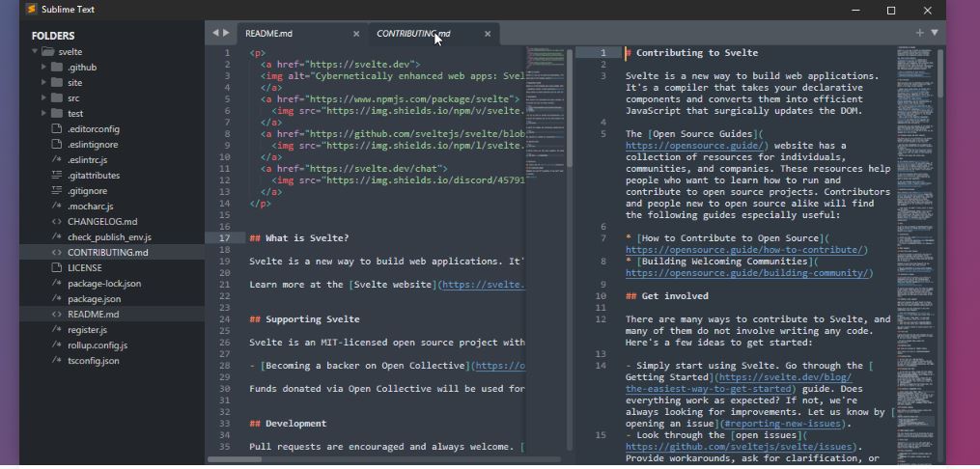Click the FOLDERS sidebar heading
Screen dimensions: 980x469
click(x=53, y=36)
